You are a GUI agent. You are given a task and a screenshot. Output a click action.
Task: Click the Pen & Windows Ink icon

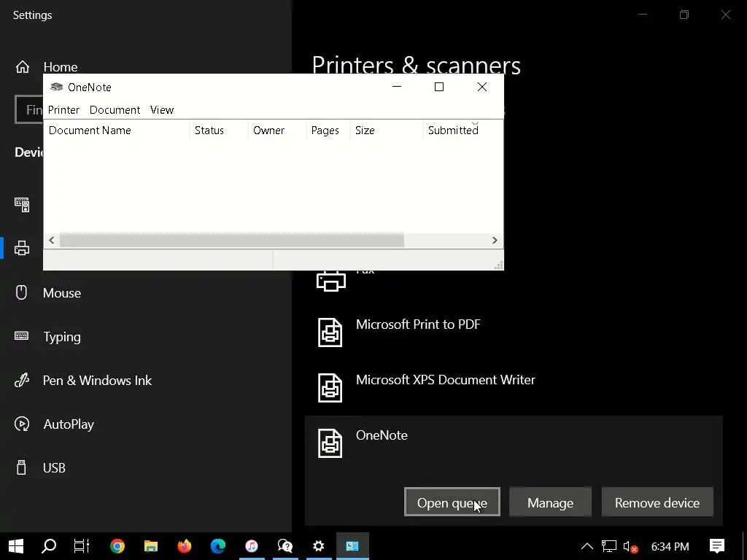tap(22, 380)
